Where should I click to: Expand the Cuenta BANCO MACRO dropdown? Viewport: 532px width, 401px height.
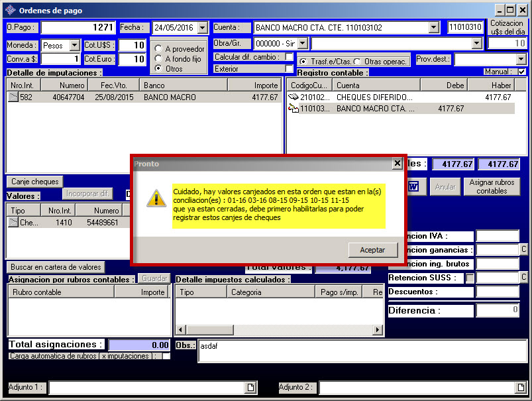coord(433,28)
